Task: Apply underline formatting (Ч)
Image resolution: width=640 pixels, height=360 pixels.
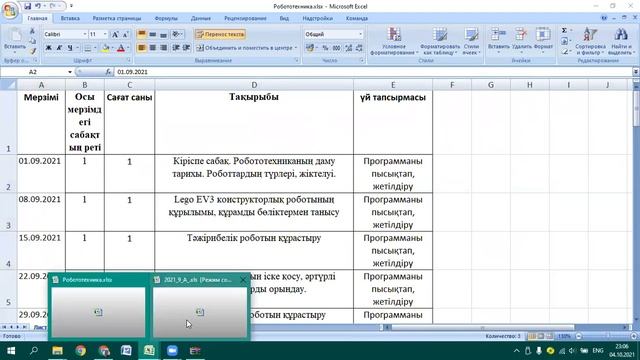Action: [70, 48]
